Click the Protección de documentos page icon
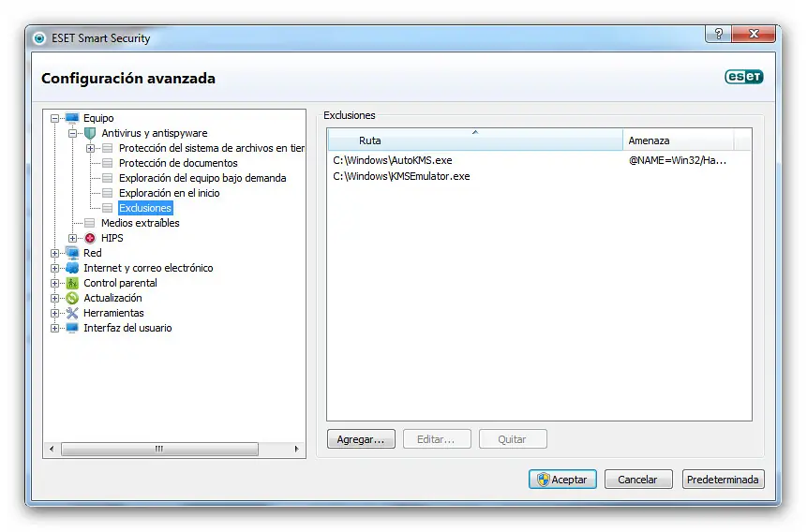 pos(108,163)
